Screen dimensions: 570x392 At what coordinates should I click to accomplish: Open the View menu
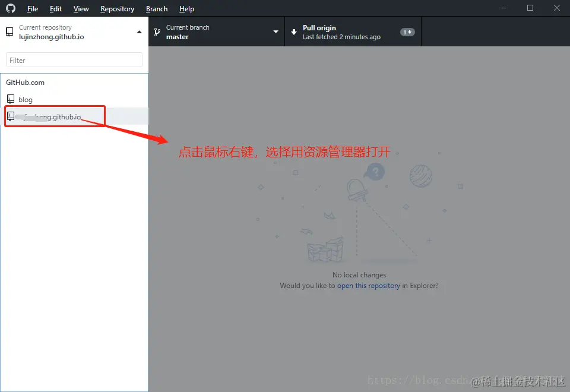tap(81, 9)
